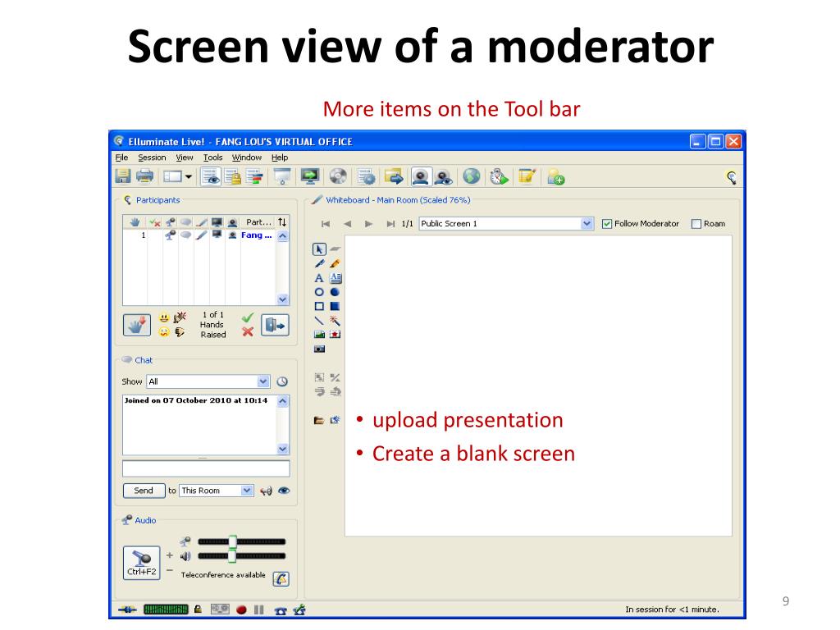Click the teleconference phone button
This screenshot has width=840, height=630.
pyautogui.click(x=281, y=578)
